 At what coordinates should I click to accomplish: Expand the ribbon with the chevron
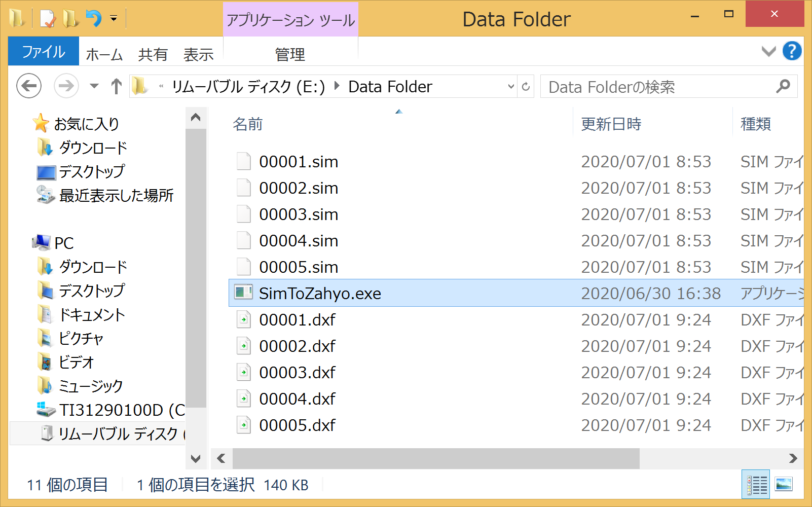tap(768, 51)
